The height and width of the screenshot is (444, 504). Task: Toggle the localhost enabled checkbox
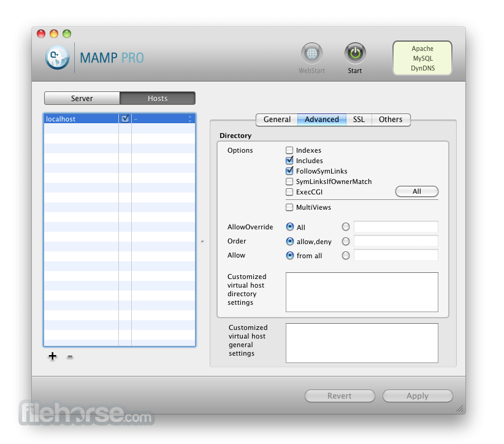(125, 118)
